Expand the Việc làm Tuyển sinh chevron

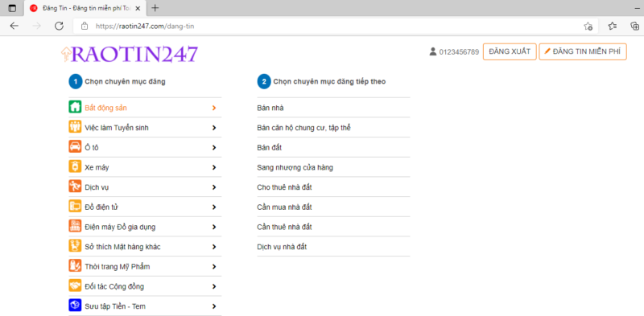coord(214,128)
